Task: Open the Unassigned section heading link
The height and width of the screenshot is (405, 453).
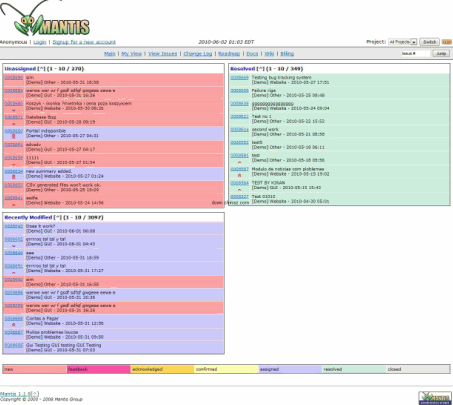Action: point(20,69)
